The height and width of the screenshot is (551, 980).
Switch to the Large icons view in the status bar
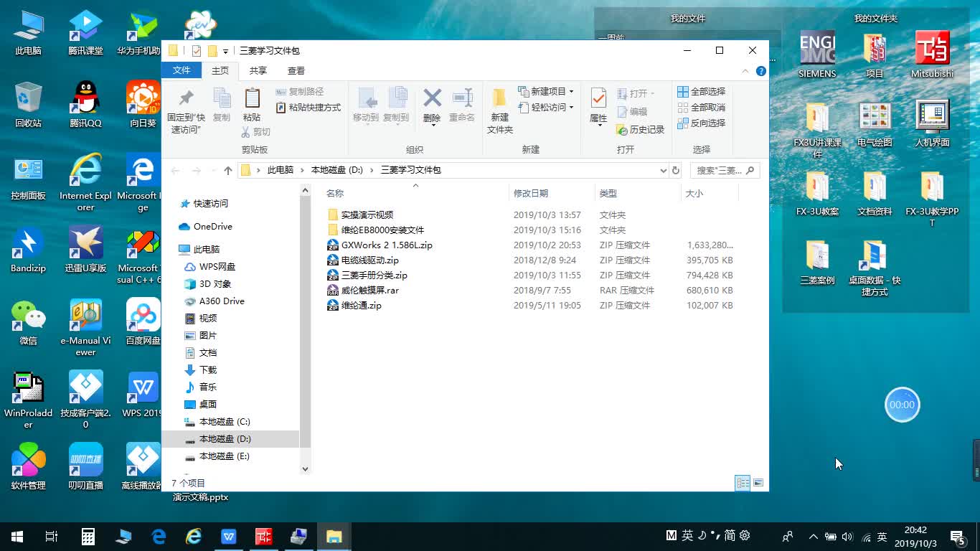pyautogui.click(x=758, y=483)
